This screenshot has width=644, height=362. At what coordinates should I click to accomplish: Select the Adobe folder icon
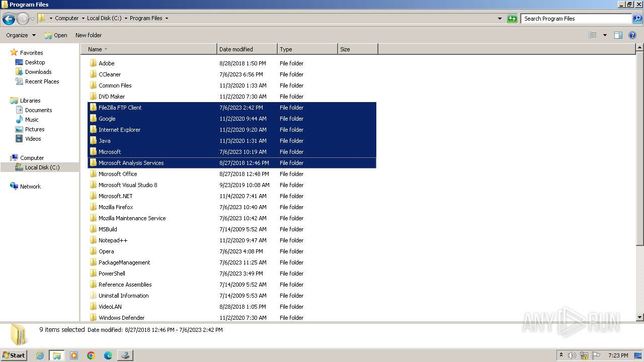click(x=93, y=63)
